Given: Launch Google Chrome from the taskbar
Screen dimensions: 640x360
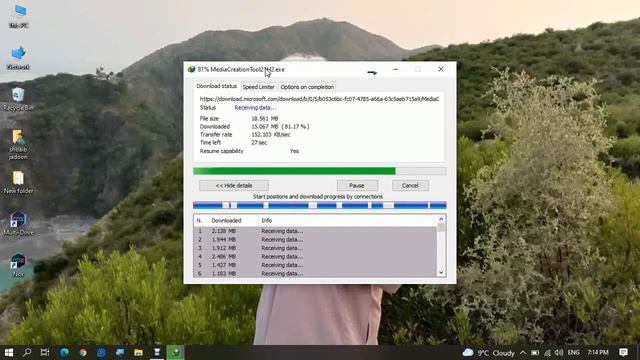Looking at the screenshot, I should 83,352.
